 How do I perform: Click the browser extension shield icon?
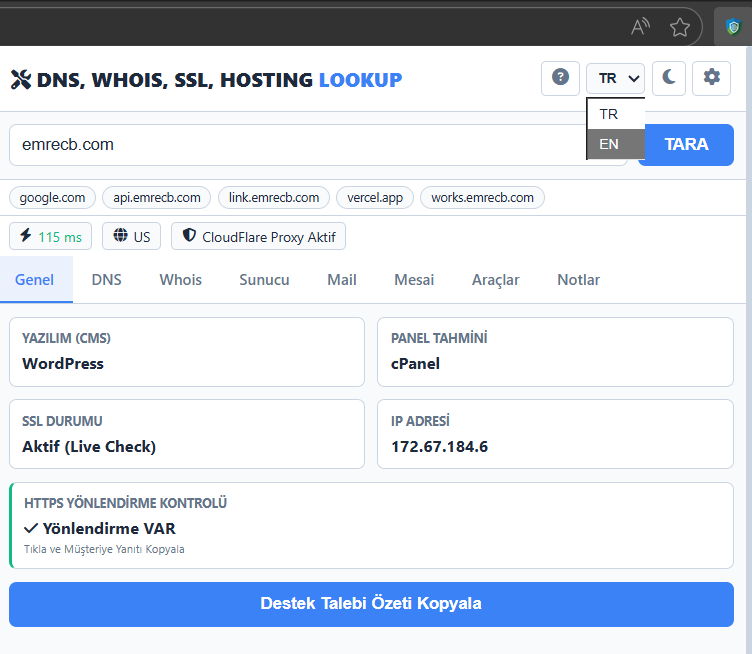coord(733,27)
